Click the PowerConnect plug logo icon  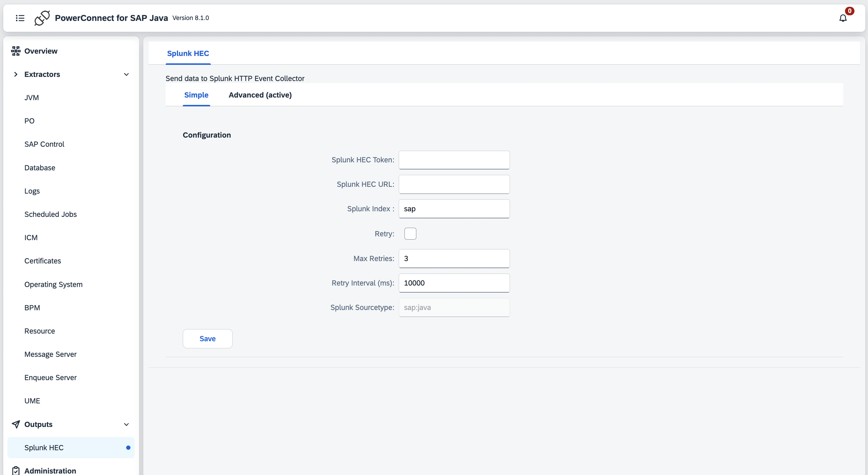tap(42, 18)
